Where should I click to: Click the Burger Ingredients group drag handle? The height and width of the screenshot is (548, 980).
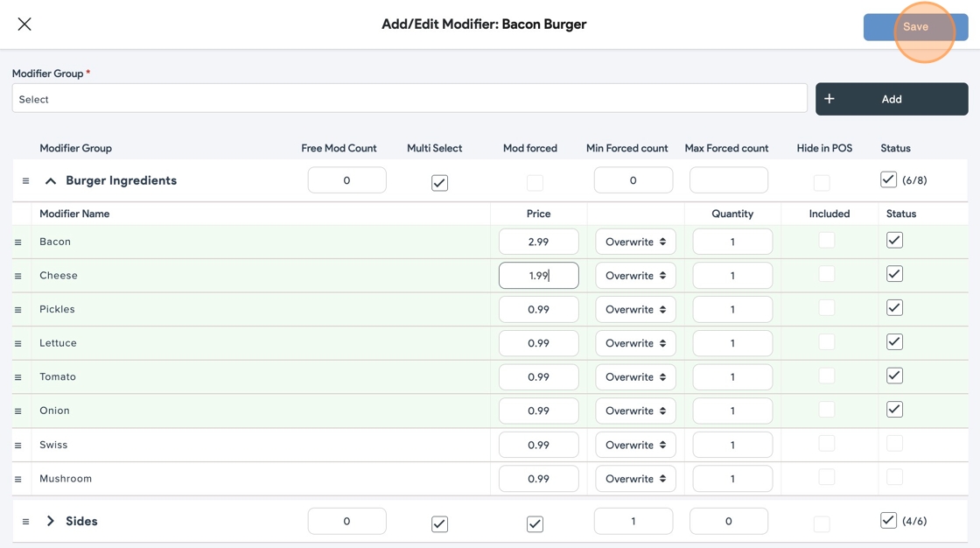tap(25, 181)
